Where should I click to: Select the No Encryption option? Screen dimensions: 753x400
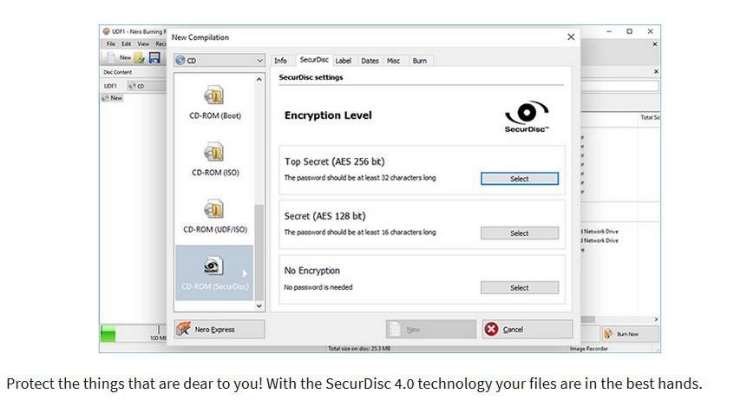point(520,288)
